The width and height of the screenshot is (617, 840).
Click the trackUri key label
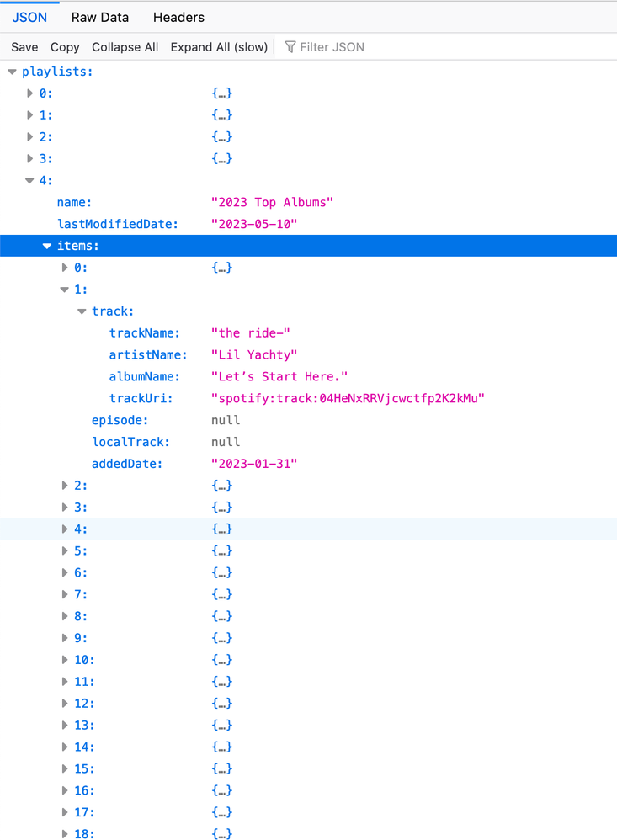tap(141, 399)
